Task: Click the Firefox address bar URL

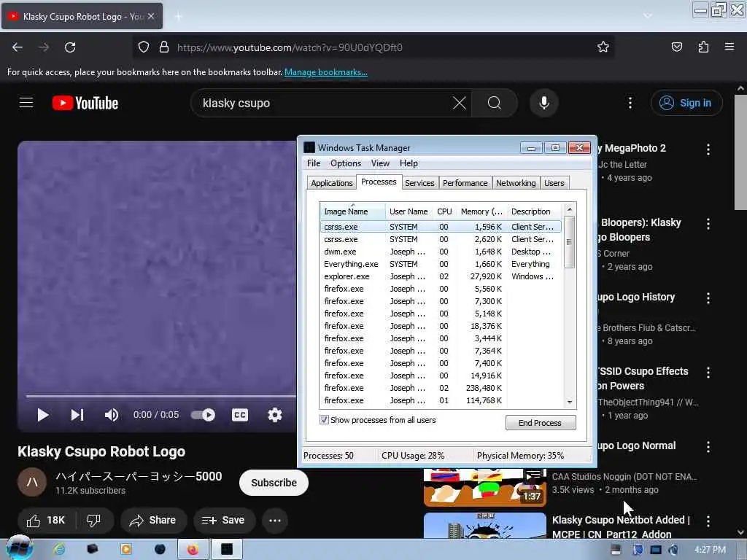Action: coord(290,47)
